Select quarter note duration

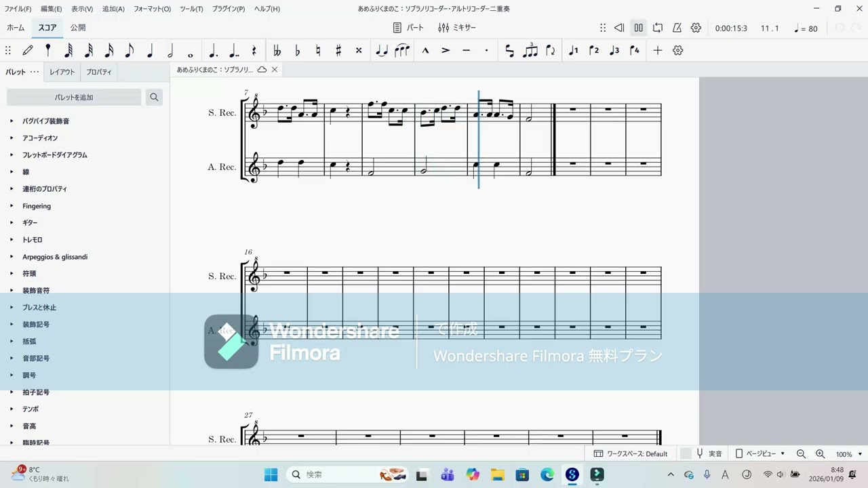pyautogui.click(x=150, y=50)
